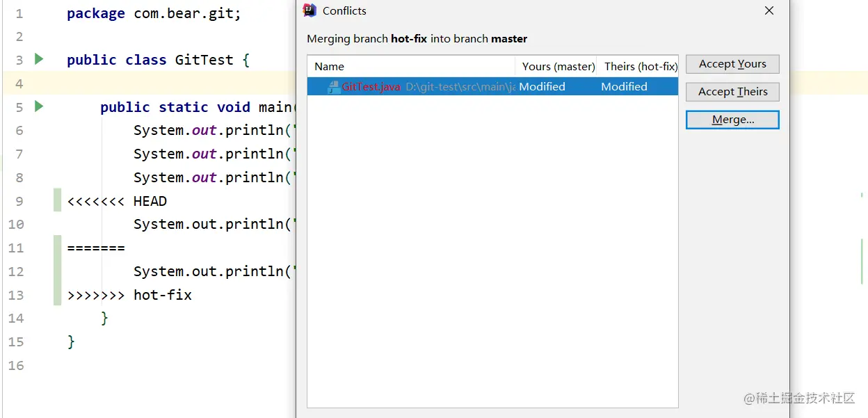This screenshot has height=418, width=868.
Task: Click line number 9 in the gutter
Action: coord(19,202)
